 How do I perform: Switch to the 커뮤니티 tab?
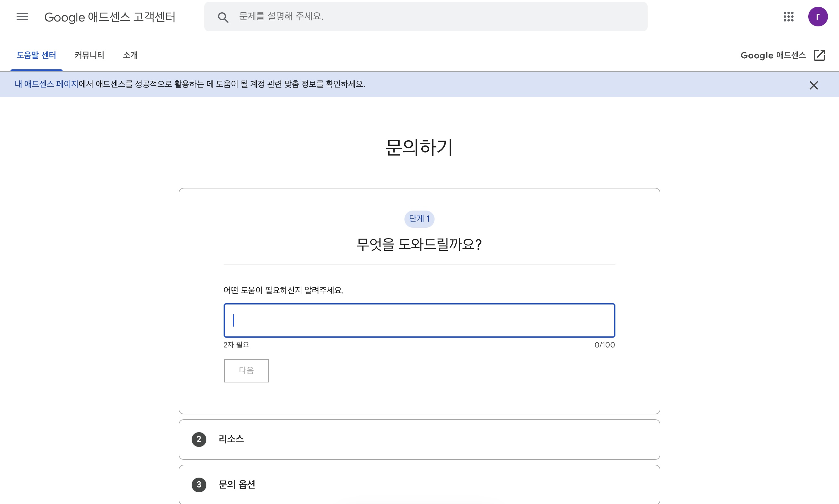coord(89,55)
